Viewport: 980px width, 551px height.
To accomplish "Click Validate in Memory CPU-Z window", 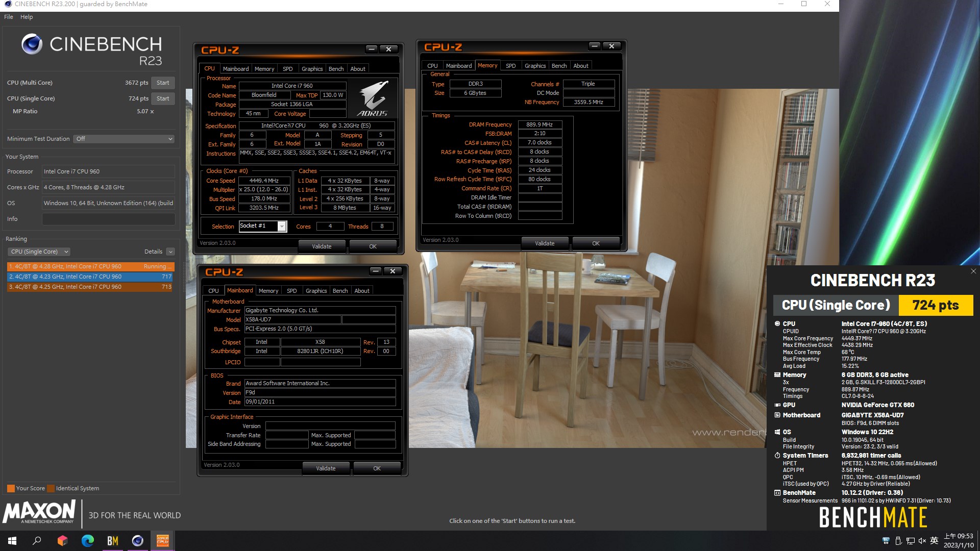I will [x=545, y=243].
